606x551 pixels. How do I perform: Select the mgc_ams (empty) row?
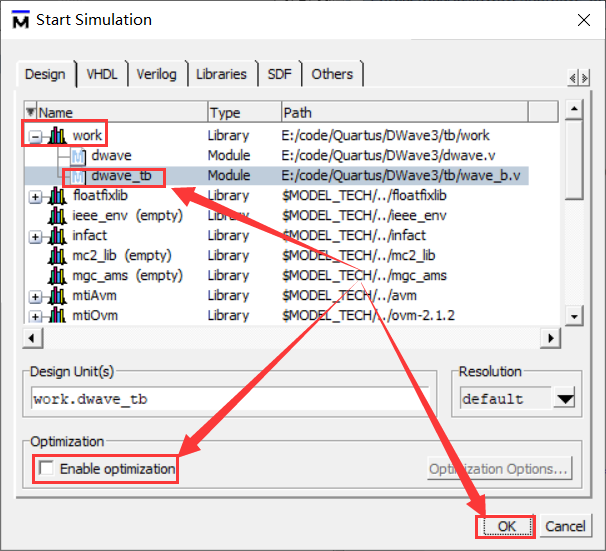(128, 276)
